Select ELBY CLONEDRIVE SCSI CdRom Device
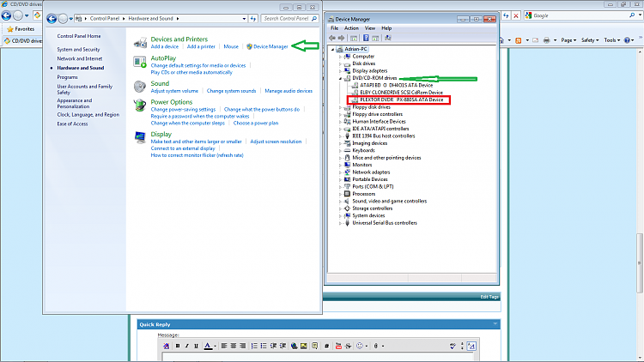This screenshot has width=644, height=362. point(401,93)
